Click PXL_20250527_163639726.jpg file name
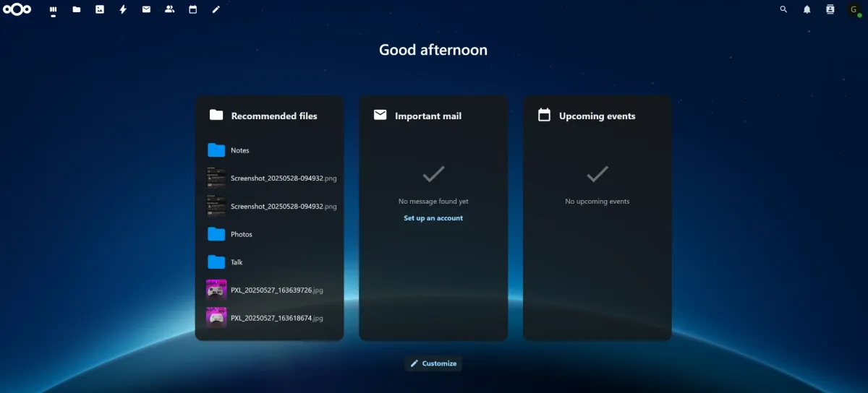The image size is (868, 393). click(277, 290)
